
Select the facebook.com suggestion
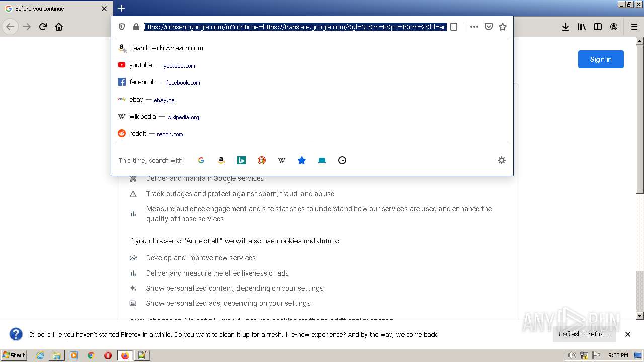[x=312, y=82]
